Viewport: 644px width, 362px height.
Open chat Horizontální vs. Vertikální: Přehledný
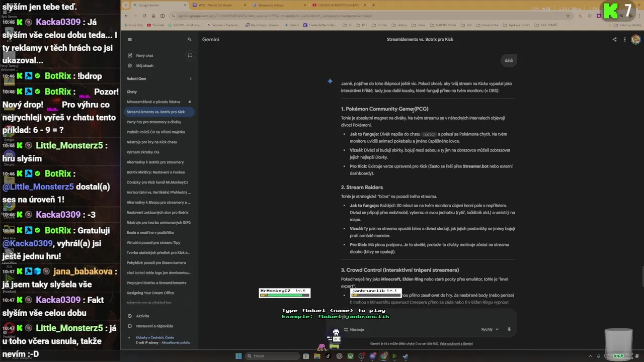click(x=158, y=192)
